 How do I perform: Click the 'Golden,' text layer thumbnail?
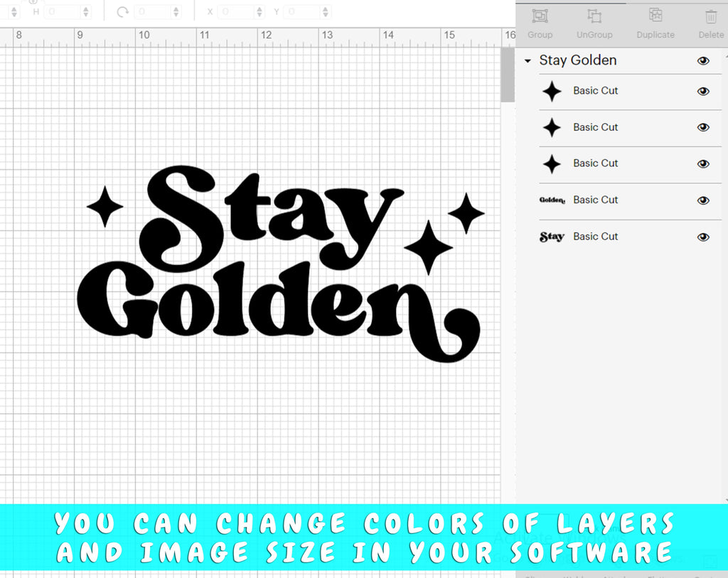pos(552,200)
